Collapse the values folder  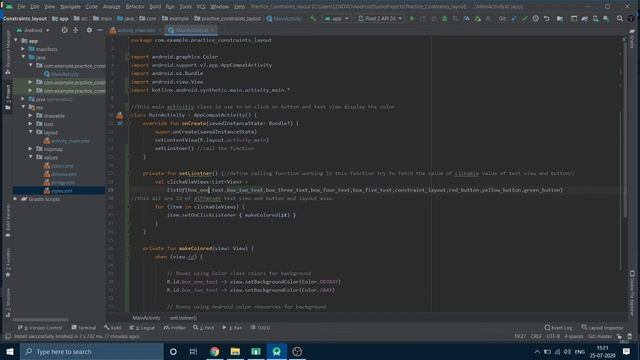pos(31,157)
